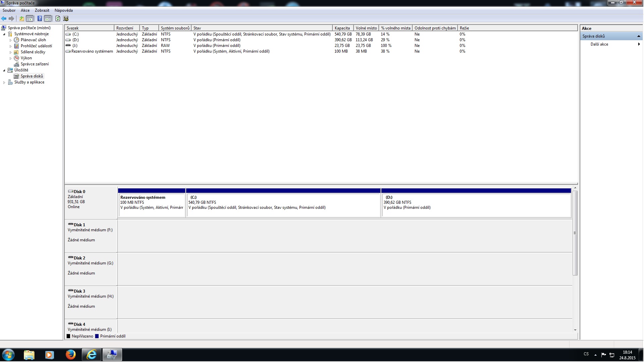Screen dimensions: 644x362
Task: Select the (D:) partition block on Disk 0
Action: (x=476, y=205)
